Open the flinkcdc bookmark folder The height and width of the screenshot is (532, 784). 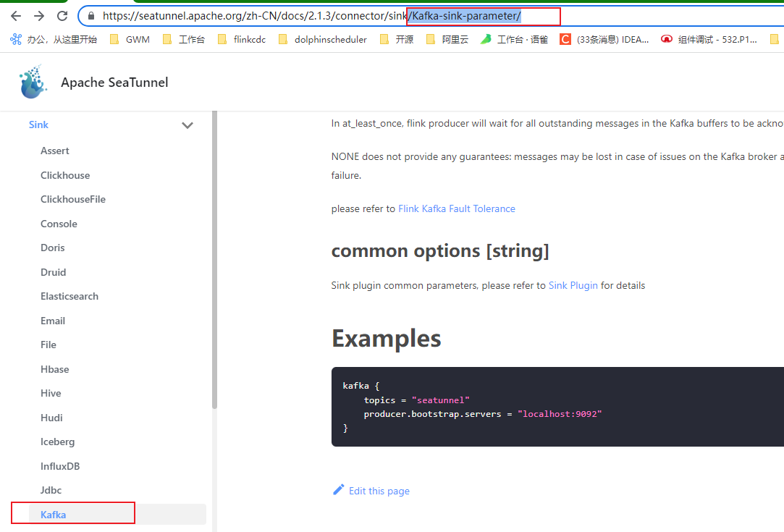pyautogui.click(x=242, y=40)
